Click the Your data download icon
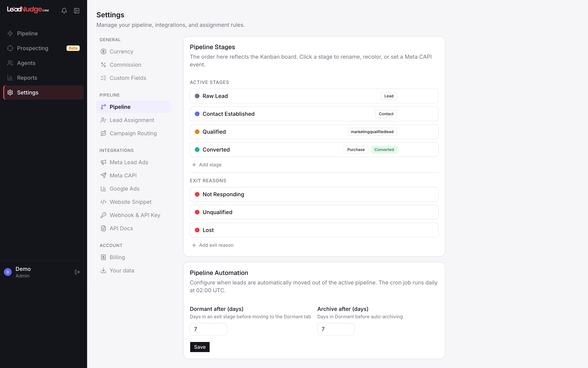The image size is (588, 368). (103, 270)
